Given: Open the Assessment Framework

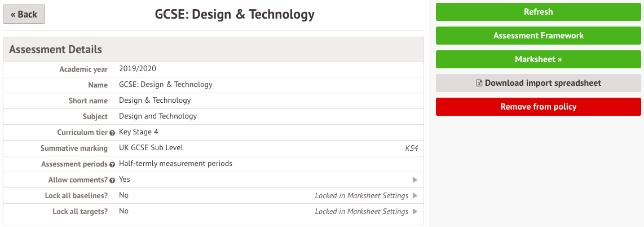Looking at the screenshot, I should pyautogui.click(x=538, y=36).
